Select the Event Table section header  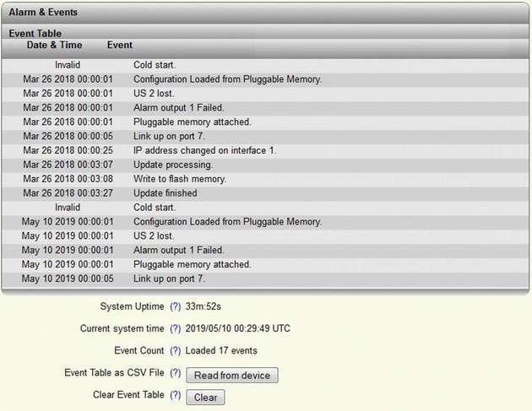point(35,33)
